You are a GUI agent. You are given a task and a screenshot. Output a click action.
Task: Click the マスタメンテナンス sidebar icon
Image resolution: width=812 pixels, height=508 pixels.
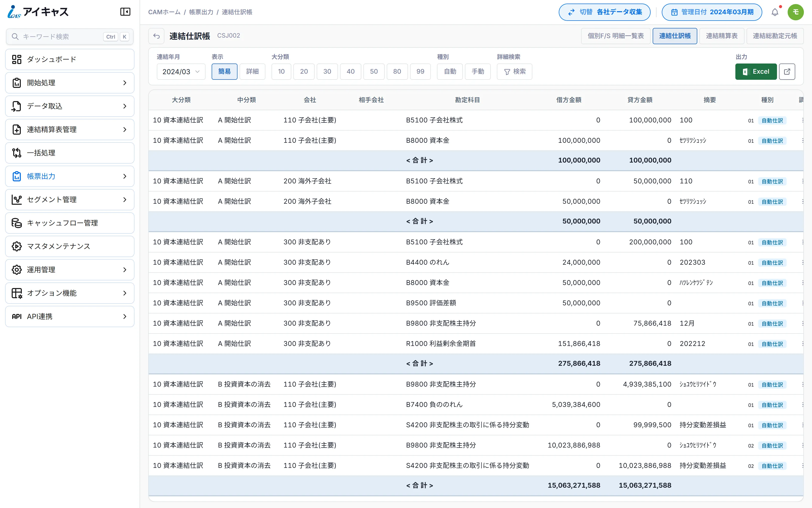coord(17,246)
